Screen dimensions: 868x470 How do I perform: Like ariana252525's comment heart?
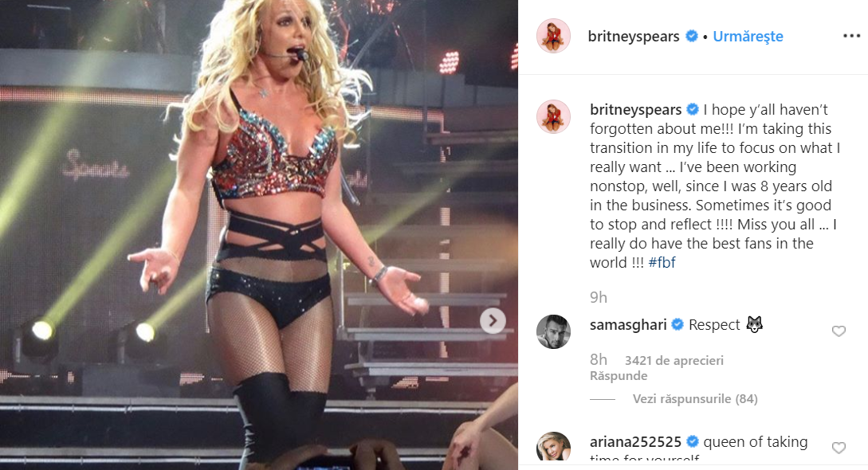pyautogui.click(x=839, y=448)
